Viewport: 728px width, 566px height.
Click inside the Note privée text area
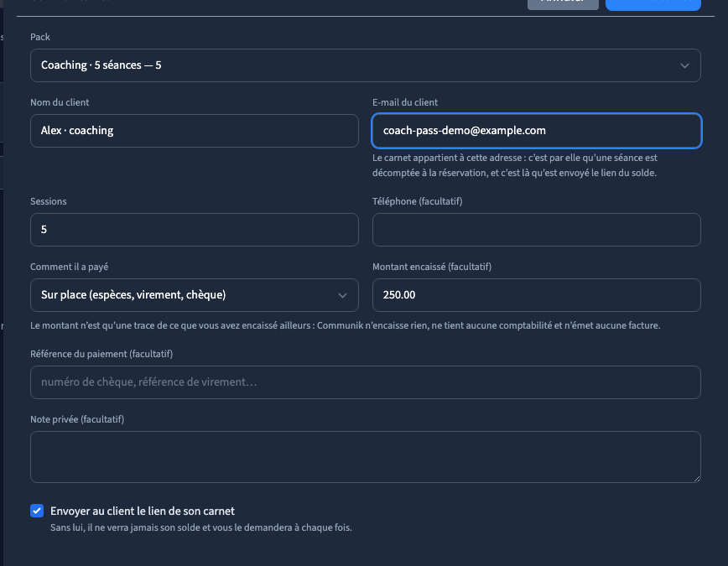pyautogui.click(x=366, y=457)
